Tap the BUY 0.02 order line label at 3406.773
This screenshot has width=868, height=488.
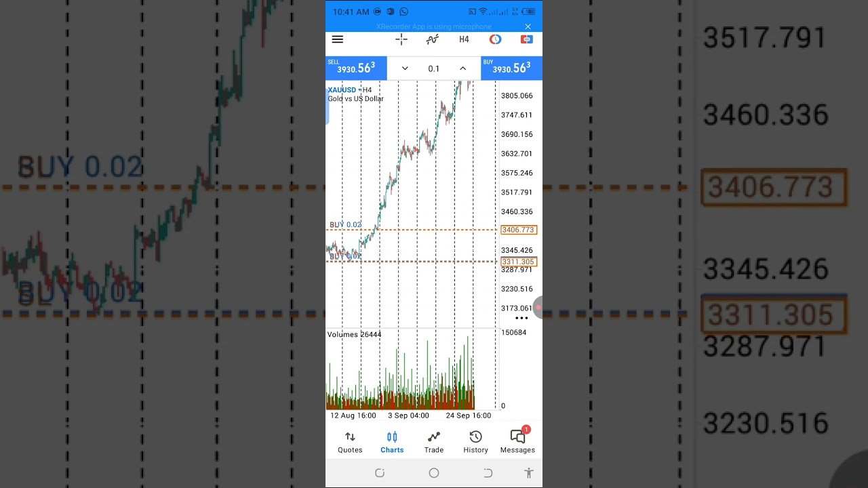[x=346, y=224]
